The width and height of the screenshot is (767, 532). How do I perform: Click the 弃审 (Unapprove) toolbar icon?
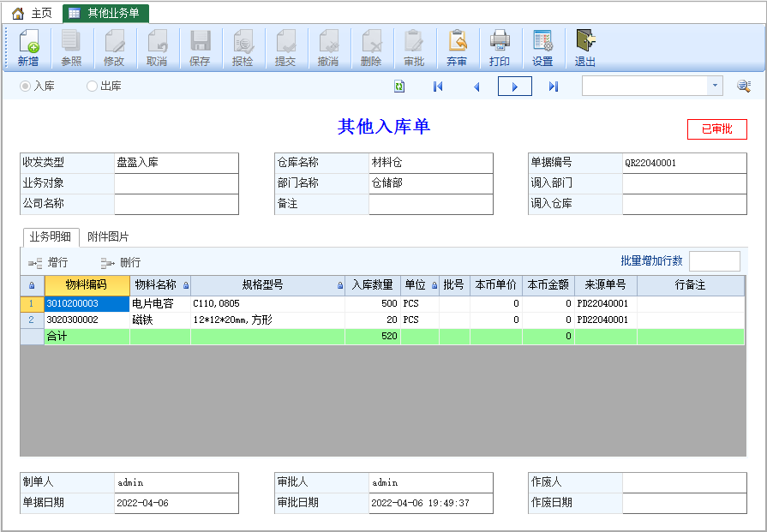[457, 47]
